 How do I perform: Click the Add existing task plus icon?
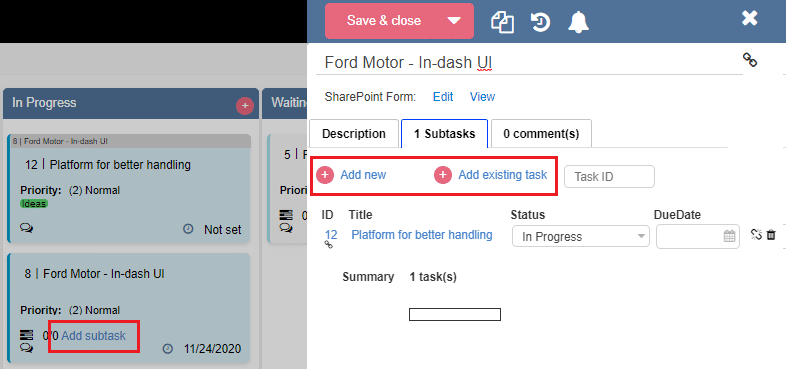tap(443, 175)
